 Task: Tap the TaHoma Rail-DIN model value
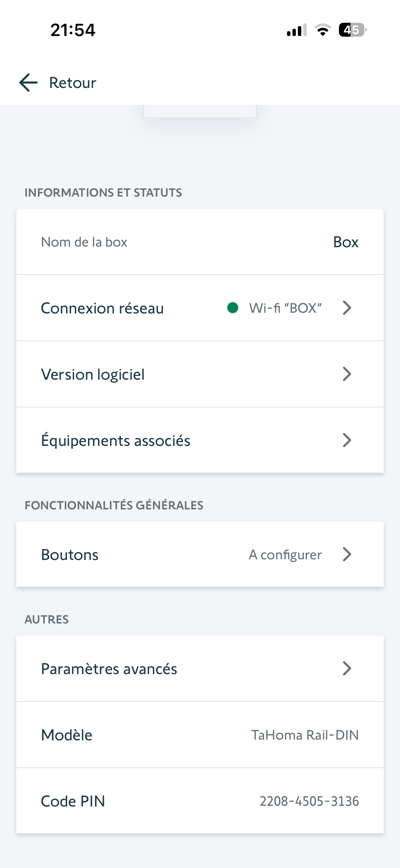[x=305, y=735]
